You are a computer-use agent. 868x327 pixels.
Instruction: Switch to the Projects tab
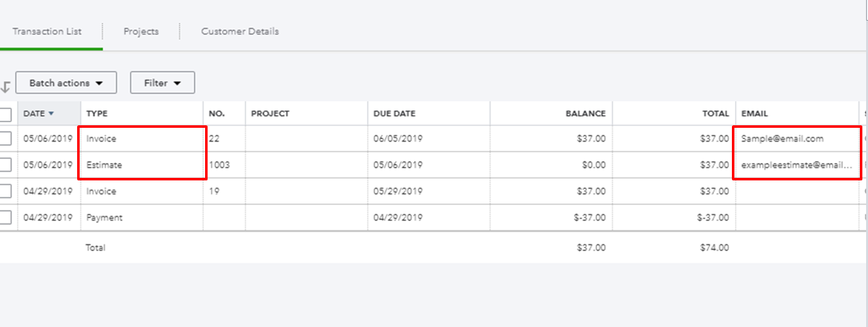(x=141, y=31)
